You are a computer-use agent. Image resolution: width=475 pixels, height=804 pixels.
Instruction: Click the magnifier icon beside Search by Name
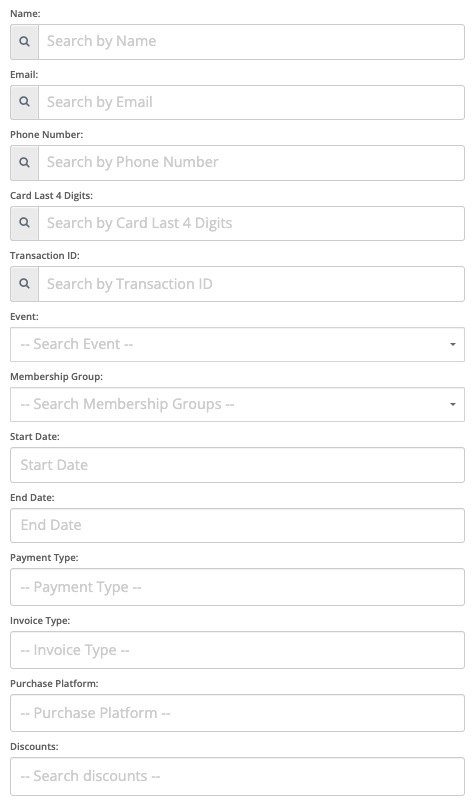click(x=24, y=42)
